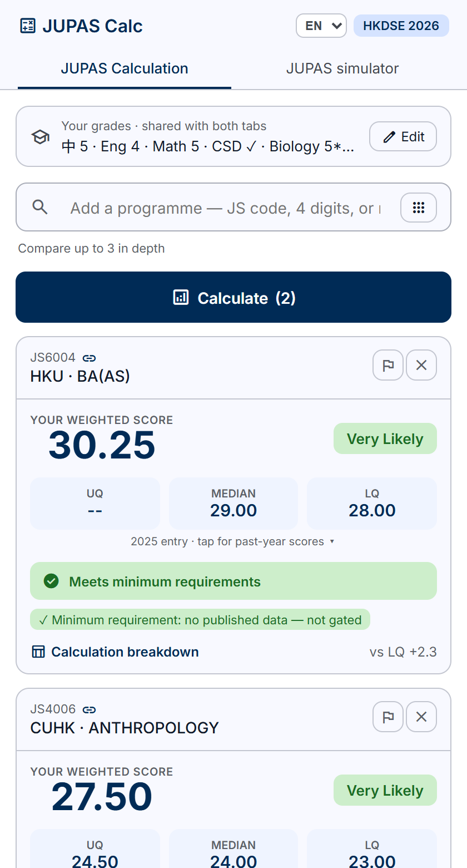
Task: Click the JUPAS Calc calculator logo icon
Action: coord(27,26)
